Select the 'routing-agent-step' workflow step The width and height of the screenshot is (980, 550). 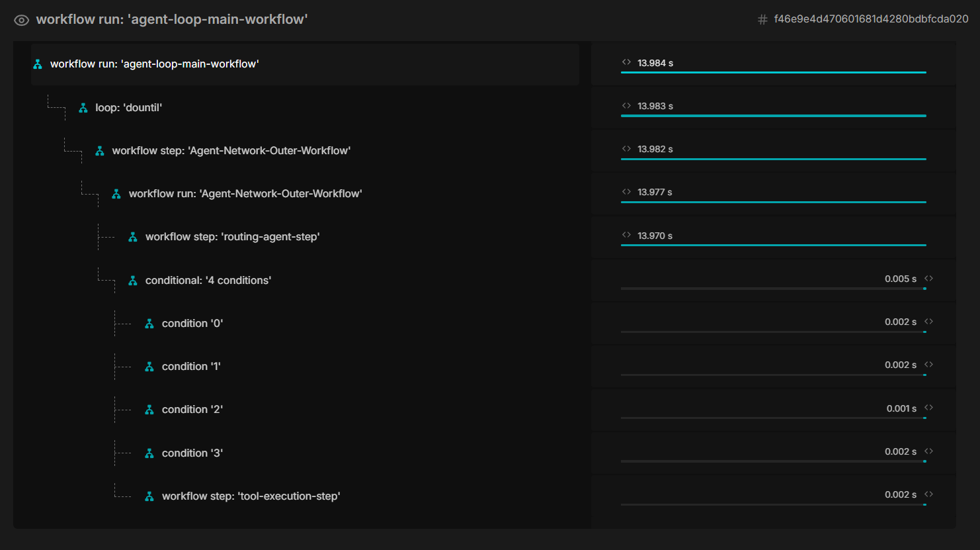point(232,237)
